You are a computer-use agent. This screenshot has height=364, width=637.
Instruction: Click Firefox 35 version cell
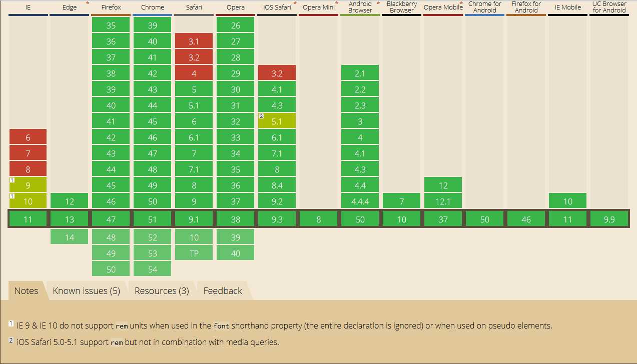[111, 25]
